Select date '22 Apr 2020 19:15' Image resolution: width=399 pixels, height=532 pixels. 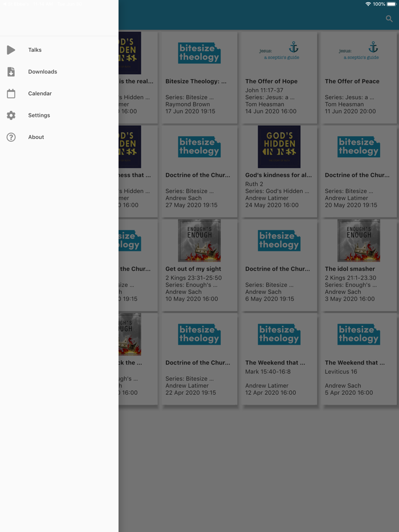point(190,392)
